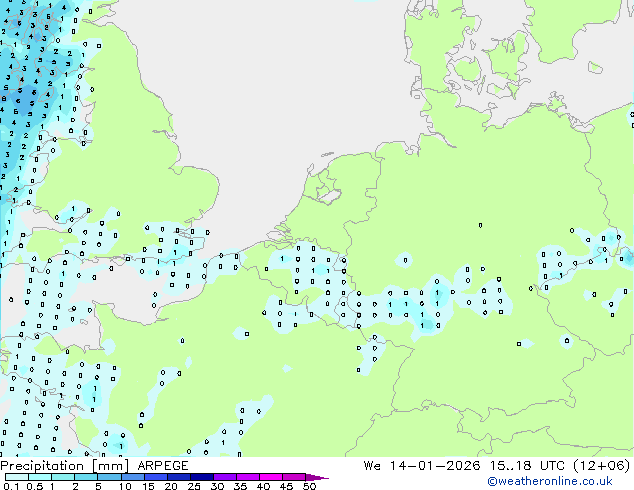
Task: Click the 25–30 mm navy legend swatch
Action: pyautogui.click(x=202, y=477)
